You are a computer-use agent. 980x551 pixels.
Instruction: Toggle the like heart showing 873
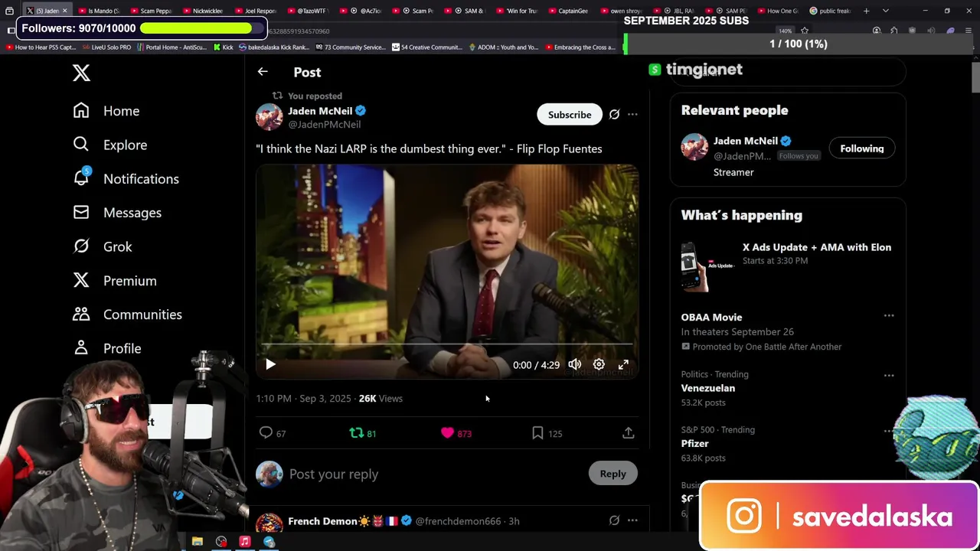(x=456, y=433)
